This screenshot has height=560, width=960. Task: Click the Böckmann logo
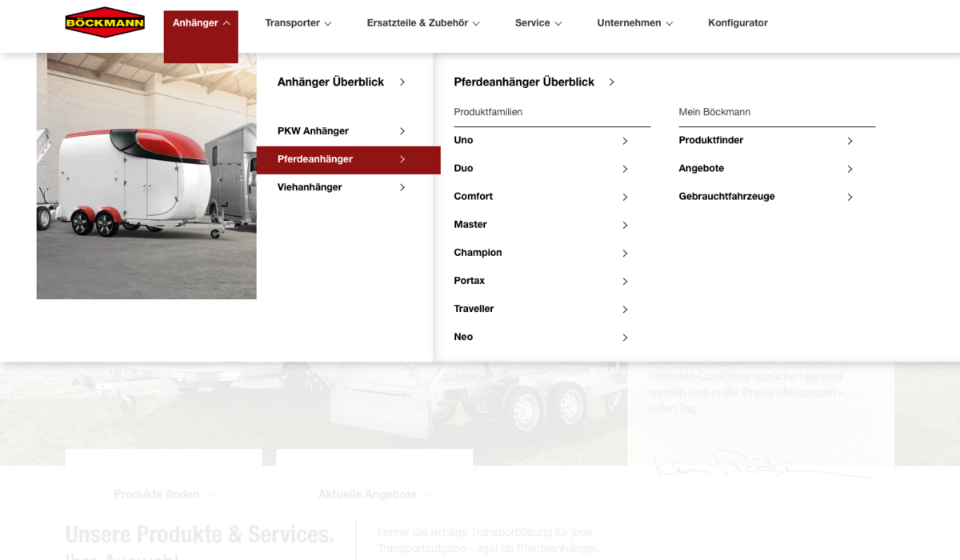105,22
